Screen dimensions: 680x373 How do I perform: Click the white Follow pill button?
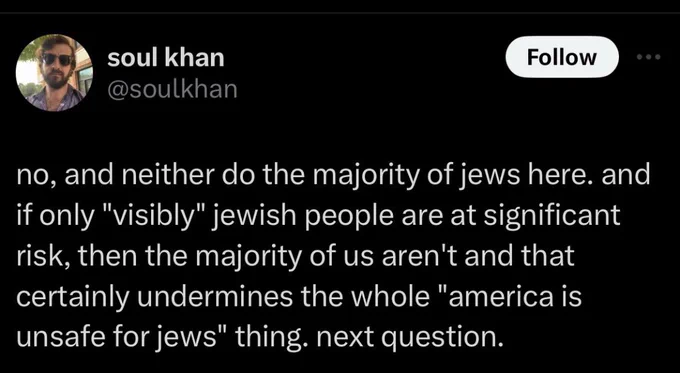pyautogui.click(x=562, y=57)
